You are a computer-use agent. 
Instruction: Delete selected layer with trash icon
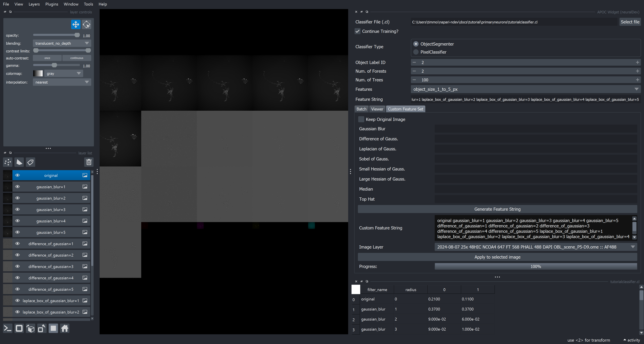tap(89, 162)
